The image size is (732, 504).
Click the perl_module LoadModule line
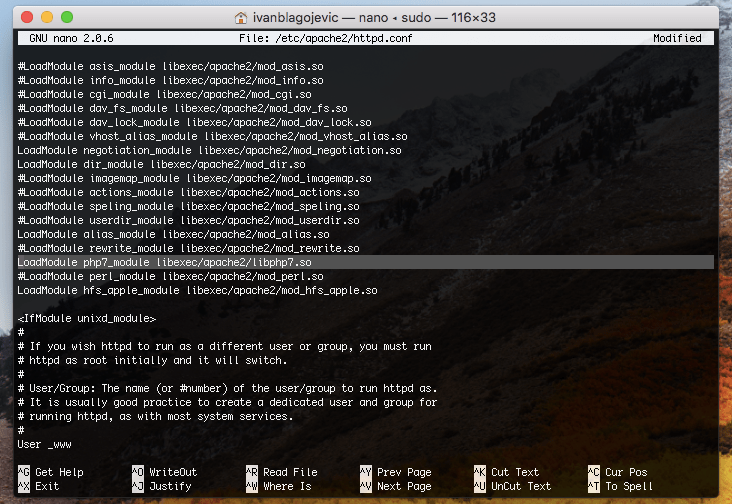[x=170, y=276]
